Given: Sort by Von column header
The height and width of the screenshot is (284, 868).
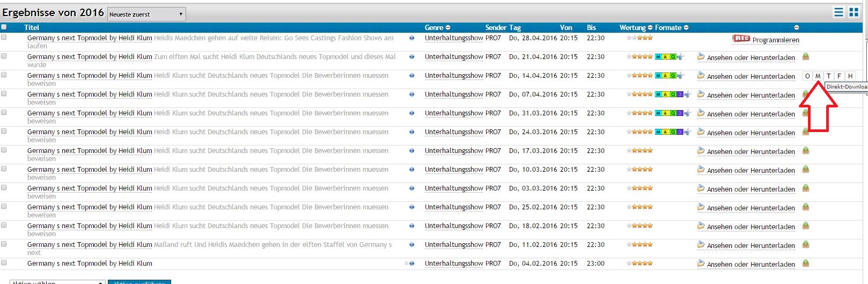Looking at the screenshot, I should point(566,27).
